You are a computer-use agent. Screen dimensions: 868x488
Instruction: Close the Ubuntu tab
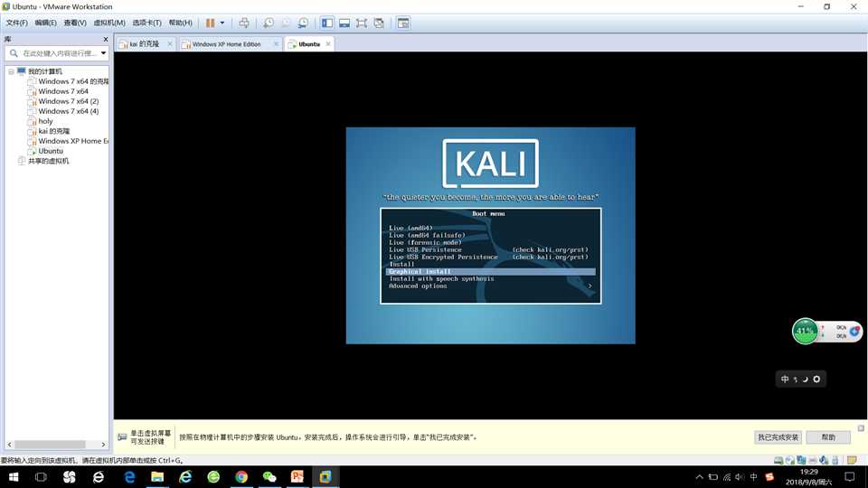328,43
